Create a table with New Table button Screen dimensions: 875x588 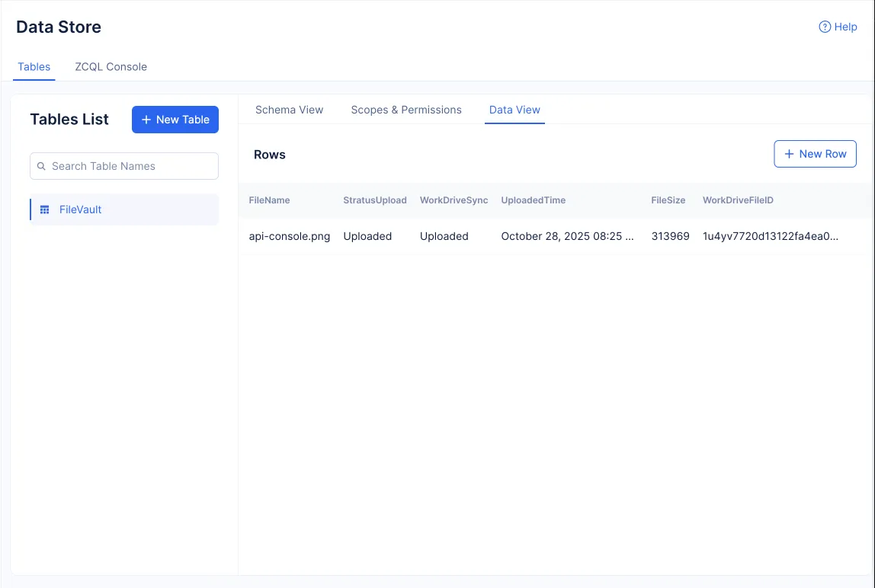(175, 120)
